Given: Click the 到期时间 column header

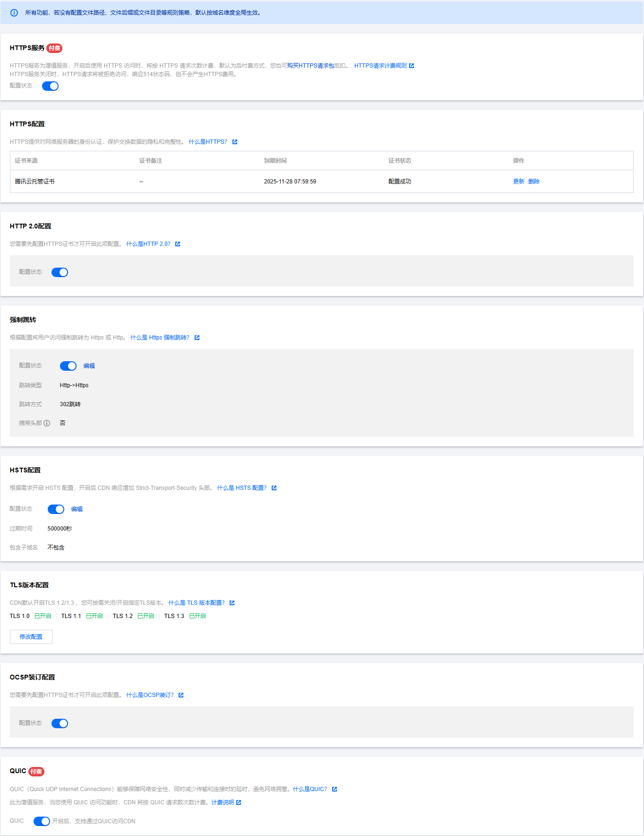Looking at the screenshot, I should coord(275,161).
